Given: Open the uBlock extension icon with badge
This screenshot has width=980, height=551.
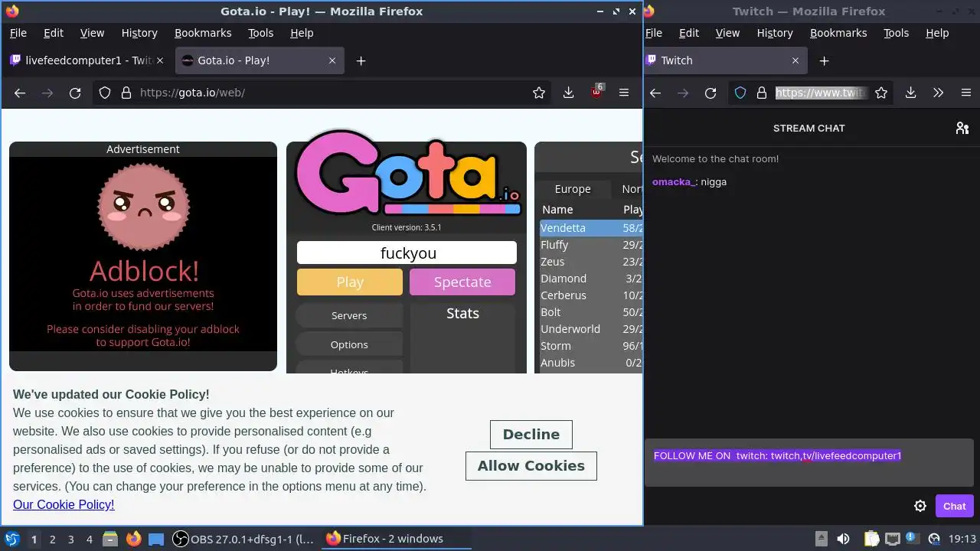Looking at the screenshot, I should click(597, 92).
